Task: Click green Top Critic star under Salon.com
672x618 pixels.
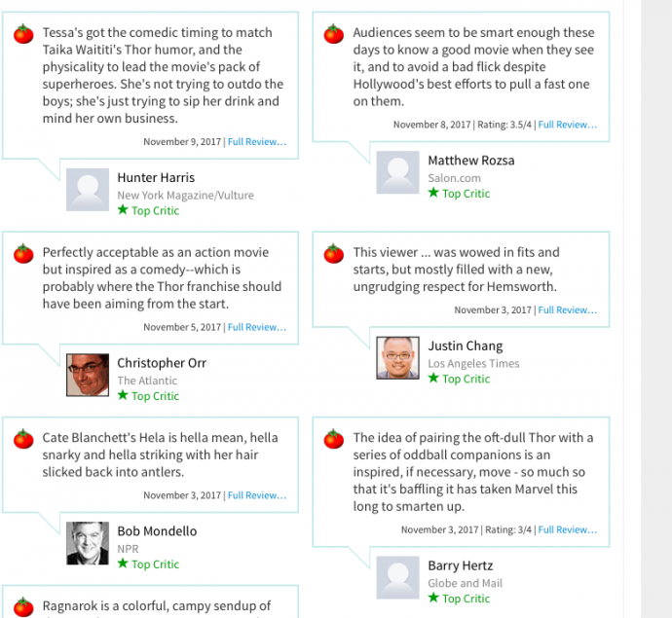Action: (x=433, y=193)
